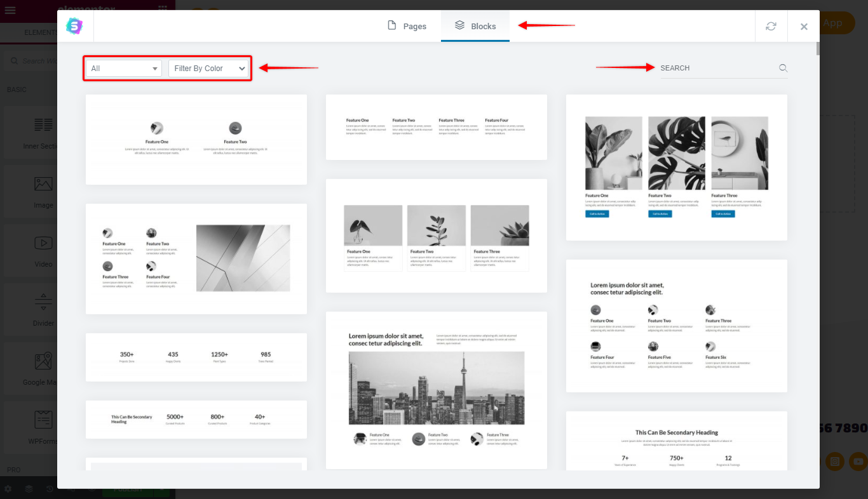Choose the two-icon Feature One and Two block
The image size is (868, 499).
[196, 140]
